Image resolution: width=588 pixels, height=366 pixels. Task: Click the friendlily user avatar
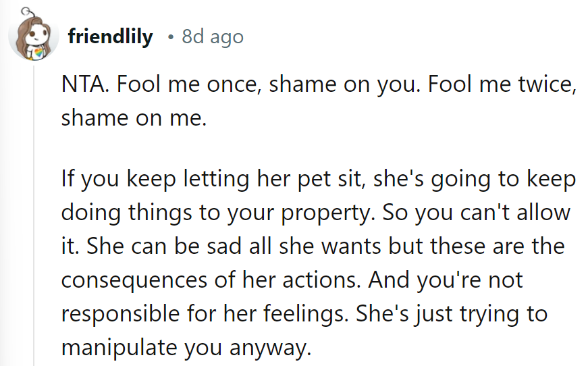click(x=30, y=36)
